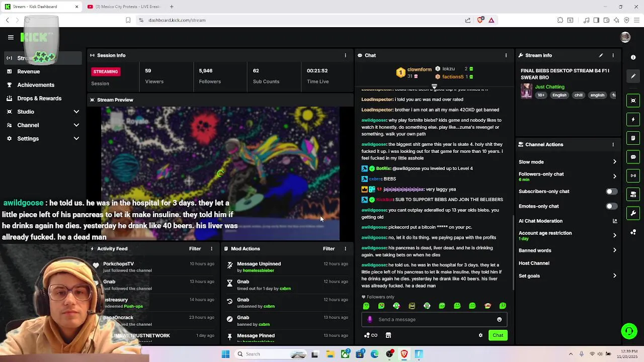Go to Achievements in sidebar
The width and height of the screenshot is (644, 362).
pos(36,85)
